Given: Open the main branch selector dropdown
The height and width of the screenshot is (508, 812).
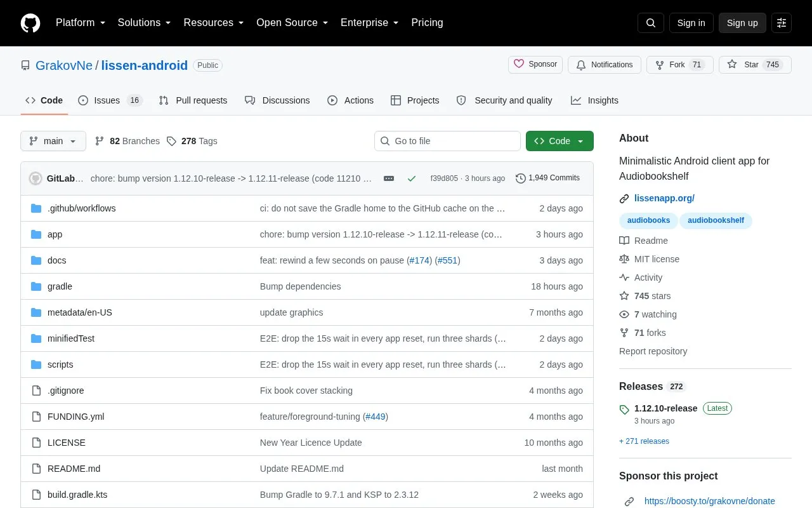Looking at the screenshot, I should pos(53,141).
